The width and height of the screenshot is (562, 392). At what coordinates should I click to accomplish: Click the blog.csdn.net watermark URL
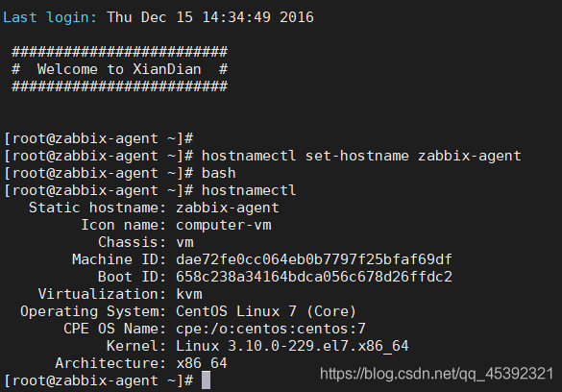point(436,374)
